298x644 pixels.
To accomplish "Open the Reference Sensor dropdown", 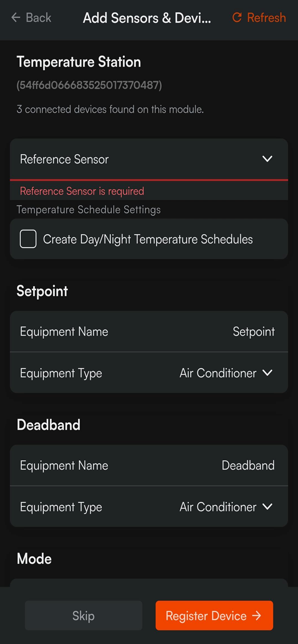I will pos(149,159).
